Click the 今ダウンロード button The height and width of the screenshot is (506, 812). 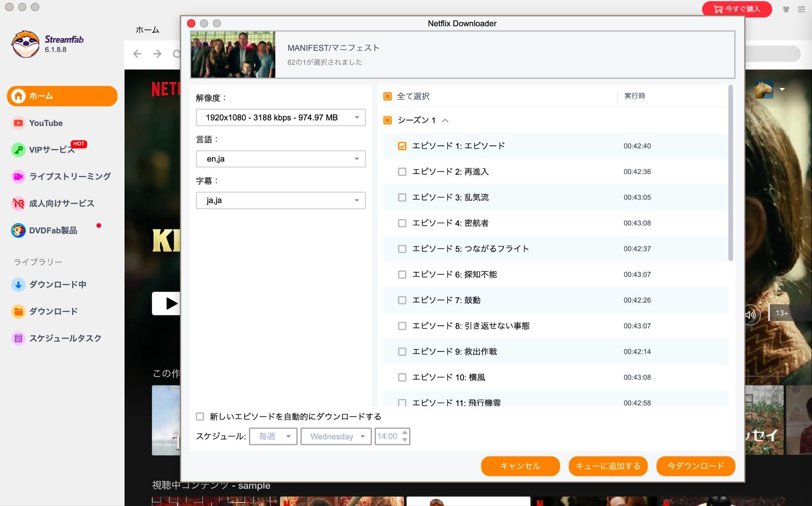coord(695,466)
